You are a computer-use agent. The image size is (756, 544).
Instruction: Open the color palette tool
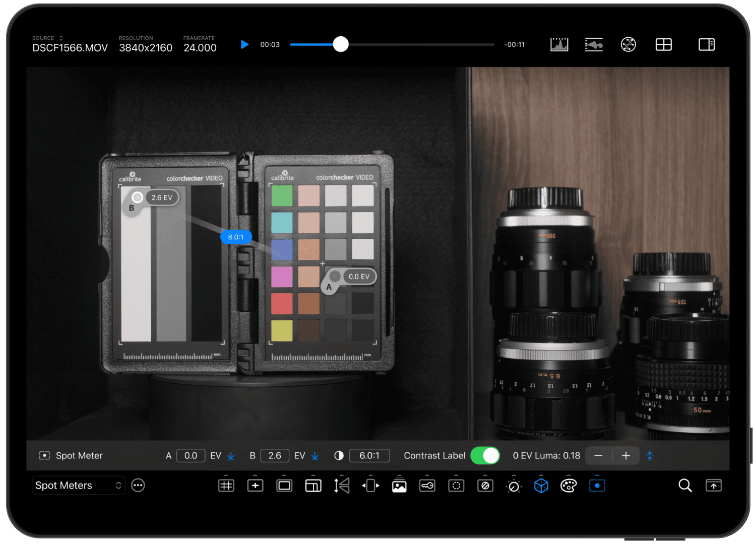point(568,486)
